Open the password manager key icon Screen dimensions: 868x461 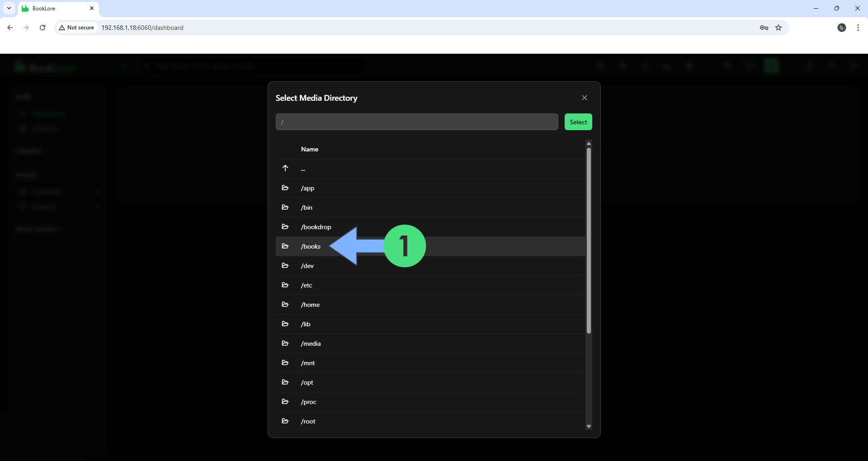coord(764,28)
